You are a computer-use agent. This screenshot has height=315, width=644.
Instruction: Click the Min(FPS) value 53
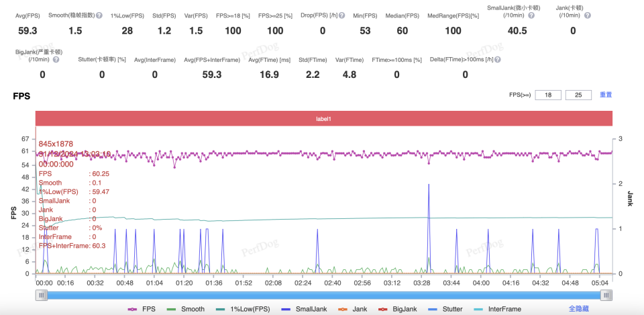coord(365,31)
